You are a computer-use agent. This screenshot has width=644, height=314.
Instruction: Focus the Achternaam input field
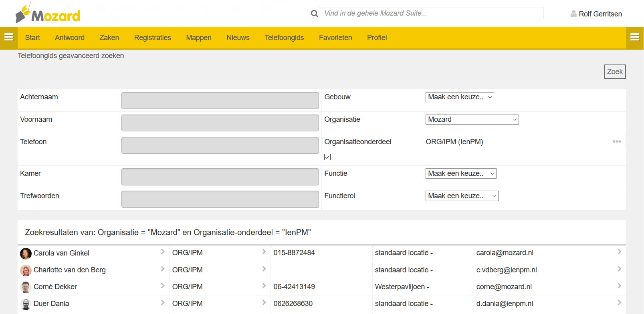pyautogui.click(x=220, y=101)
